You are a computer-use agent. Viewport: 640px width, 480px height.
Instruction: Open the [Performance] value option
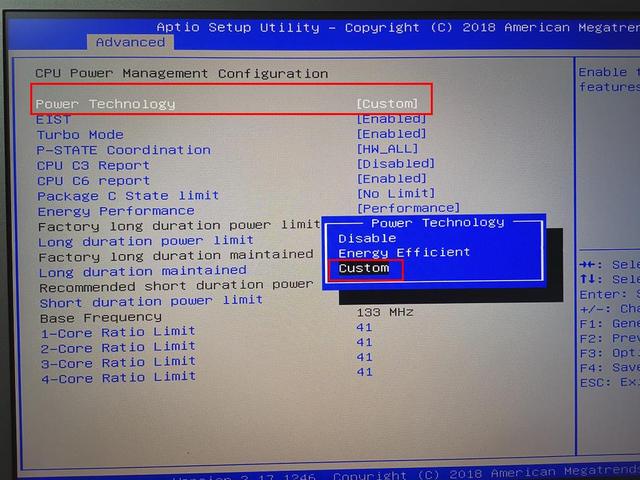(408, 208)
